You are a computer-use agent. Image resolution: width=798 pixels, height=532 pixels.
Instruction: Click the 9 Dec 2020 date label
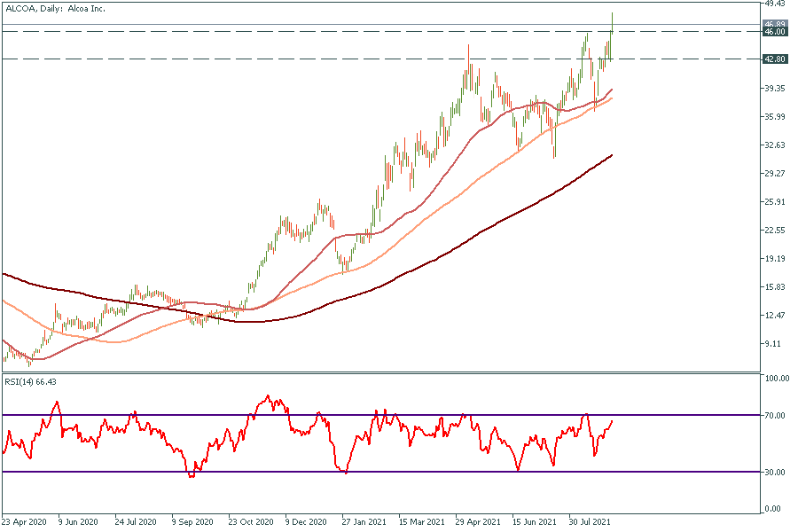pos(306,522)
